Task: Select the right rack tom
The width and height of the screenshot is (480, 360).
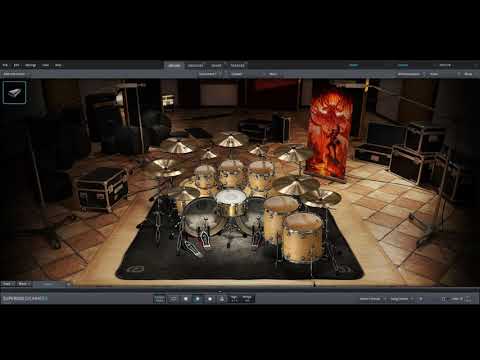Action: pyautogui.click(x=261, y=176)
